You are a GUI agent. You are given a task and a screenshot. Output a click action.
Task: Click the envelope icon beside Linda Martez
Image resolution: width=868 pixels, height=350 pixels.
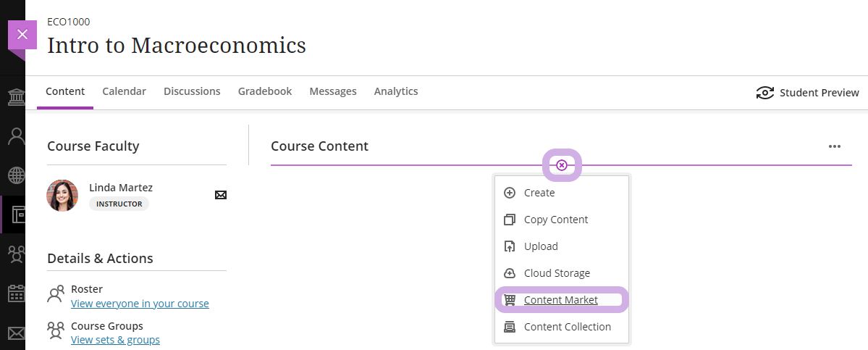221,195
